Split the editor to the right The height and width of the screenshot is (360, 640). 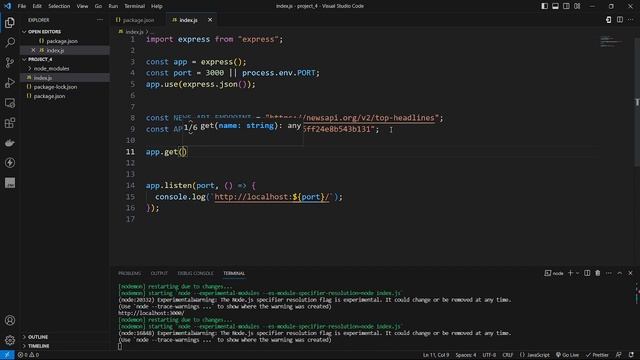(620, 20)
